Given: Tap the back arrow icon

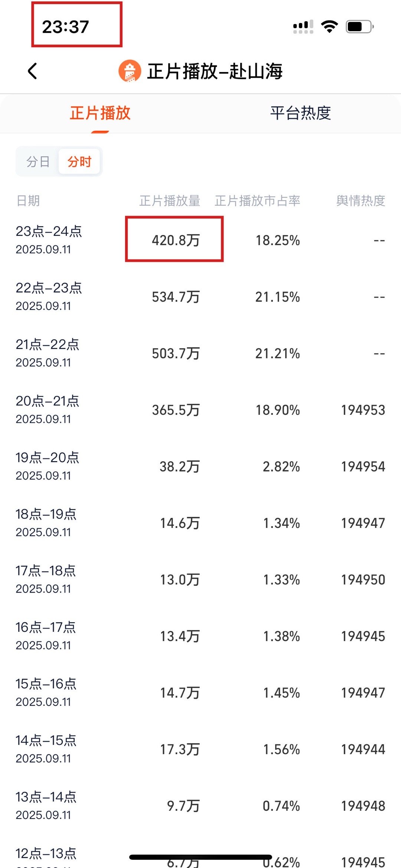Looking at the screenshot, I should coord(33,71).
